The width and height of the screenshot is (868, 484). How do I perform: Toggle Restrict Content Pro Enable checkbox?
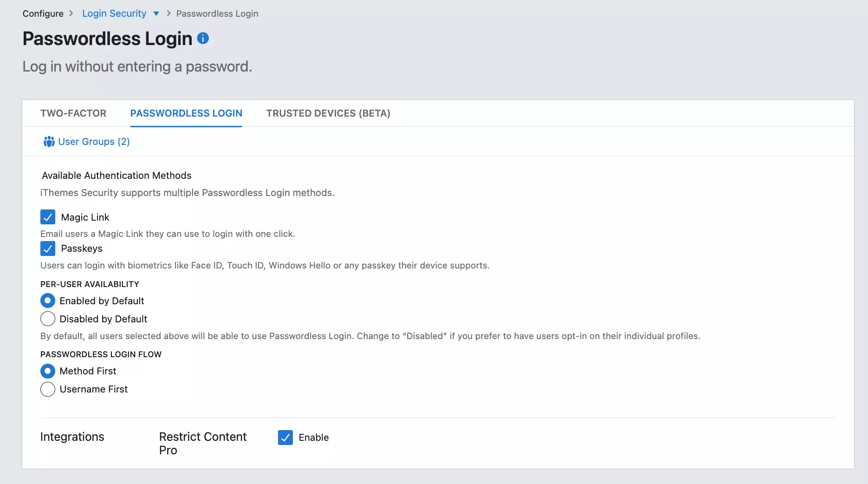click(x=285, y=438)
